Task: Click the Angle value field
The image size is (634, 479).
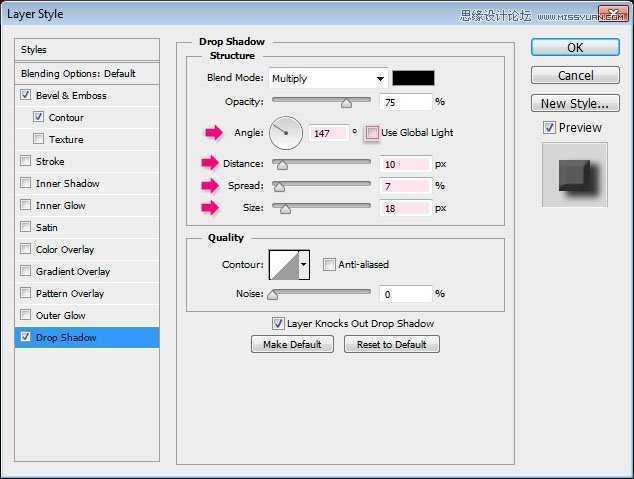Action: click(x=329, y=133)
